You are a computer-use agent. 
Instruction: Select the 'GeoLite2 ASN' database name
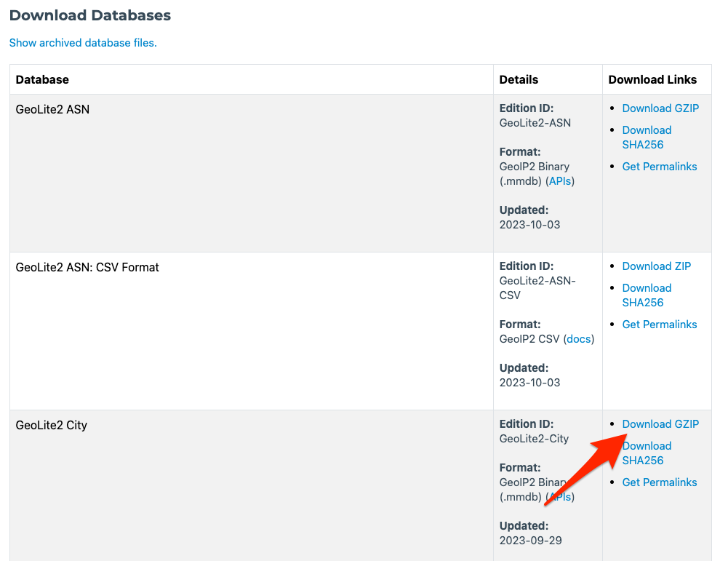click(52, 109)
